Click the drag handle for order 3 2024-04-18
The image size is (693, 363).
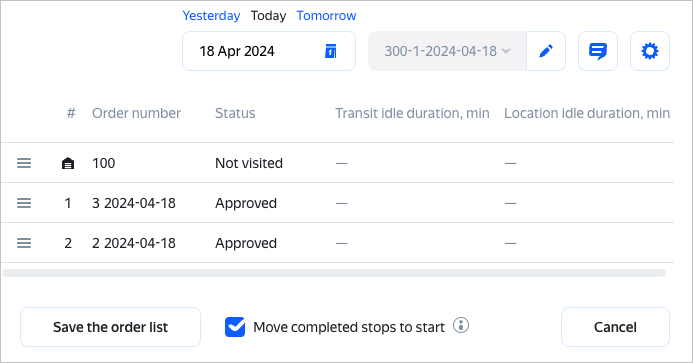(x=24, y=203)
